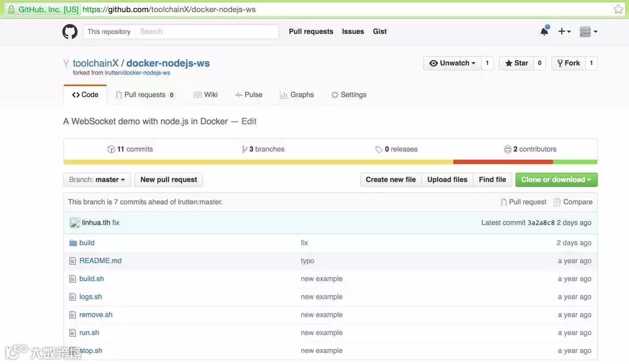Image resolution: width=629 pixels, height=364 pixels.
Task: Click the run.sh file icon
Action: click(x=73, y=333)
